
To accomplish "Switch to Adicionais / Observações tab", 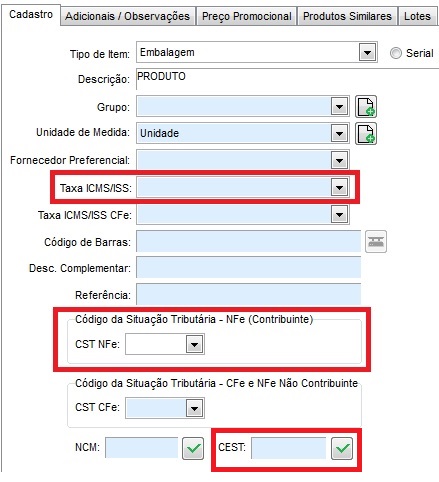I will click(127, 16).
